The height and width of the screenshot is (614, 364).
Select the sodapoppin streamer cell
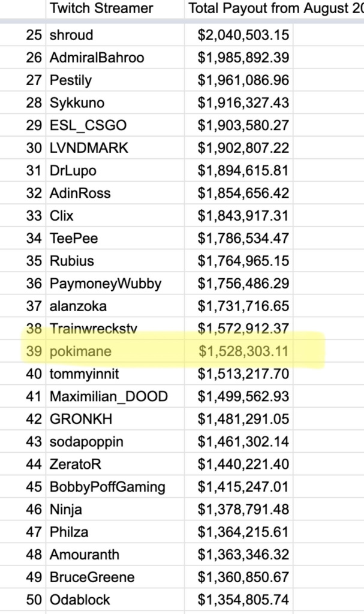point(86,442)
